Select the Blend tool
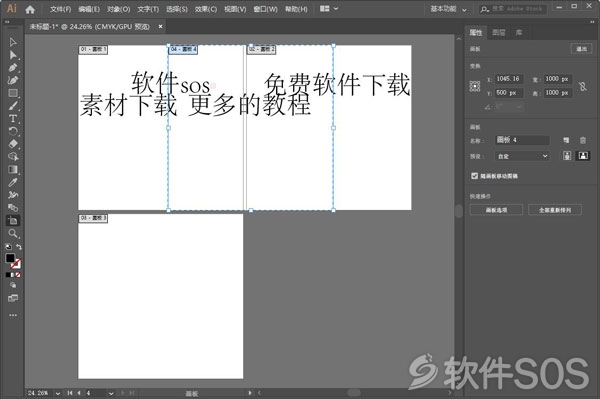The image size is (600, 399). click(x=13, y=208)
